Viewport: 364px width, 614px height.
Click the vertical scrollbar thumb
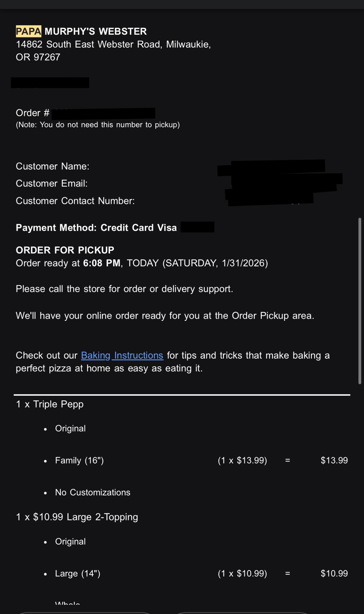click(x=359, y=301)
